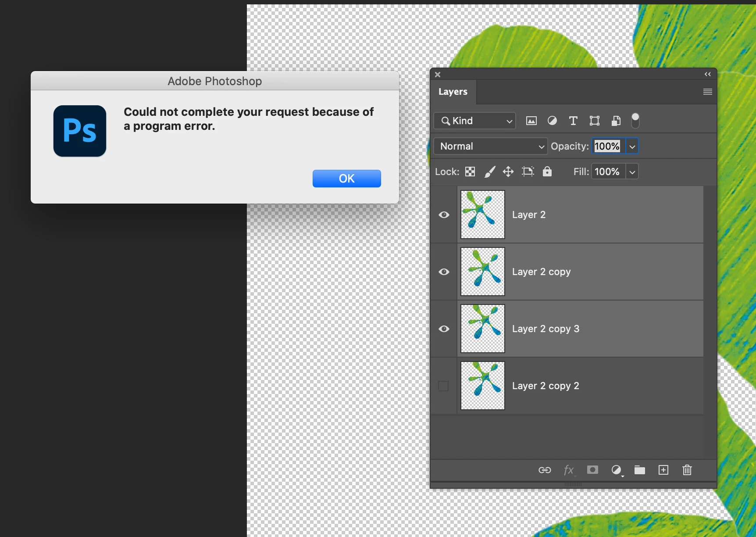
Task: Create a new group folder icon
Action: (x=640, y=470)
